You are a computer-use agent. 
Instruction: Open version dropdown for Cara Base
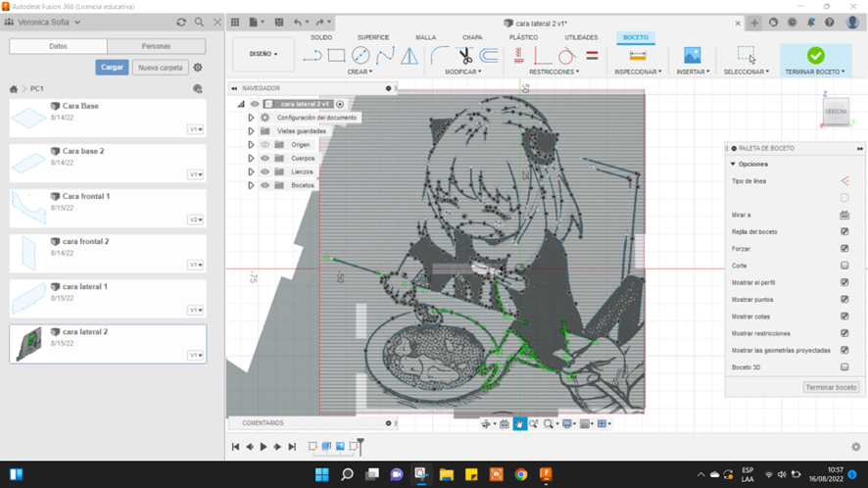coord(195,129)
